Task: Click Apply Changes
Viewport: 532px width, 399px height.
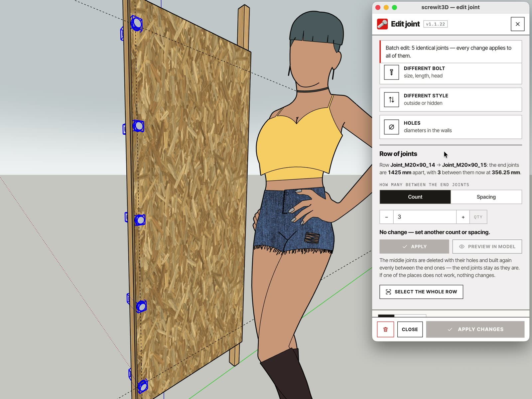Action: 475,329
